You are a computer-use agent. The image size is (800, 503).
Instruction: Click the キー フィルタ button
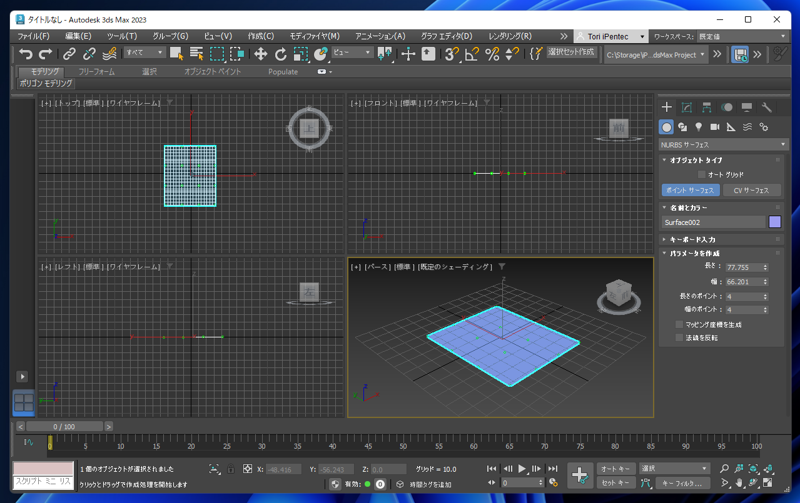tap(682, 483)
